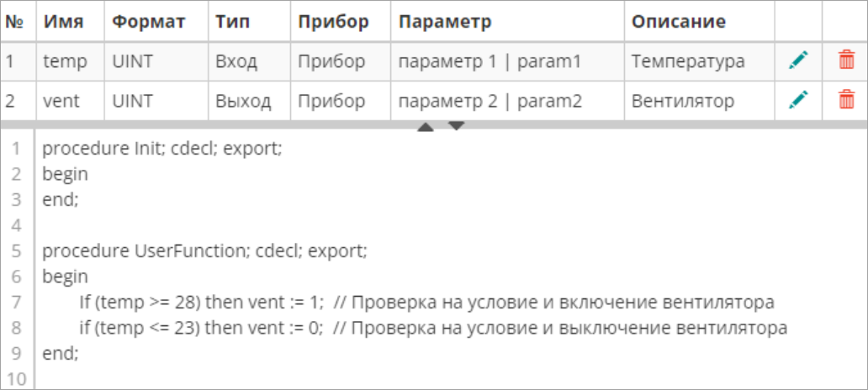Edit the vent variable row
The height and width of the screenshot is (390, 868).
pos(798,101)
